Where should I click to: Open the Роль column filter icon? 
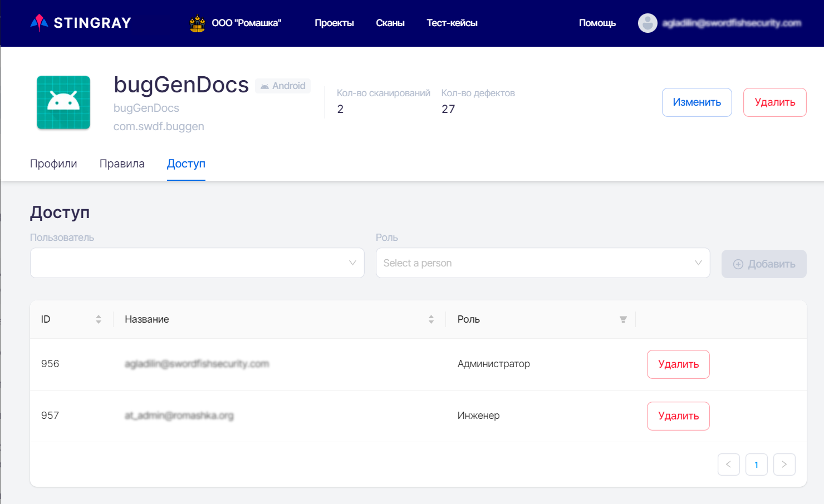pos(623,319)
